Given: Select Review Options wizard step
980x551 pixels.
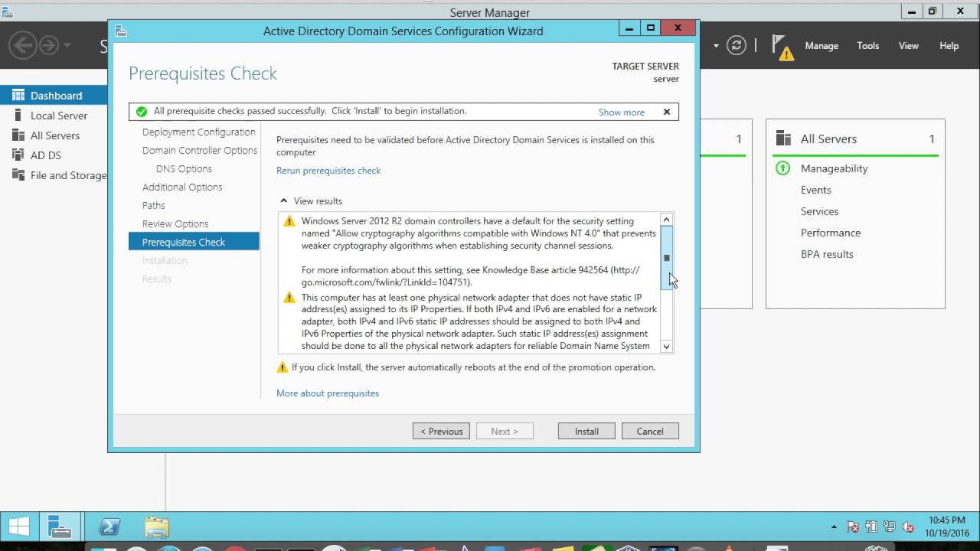Looking at the screenshot, I should tap(175, 224).
